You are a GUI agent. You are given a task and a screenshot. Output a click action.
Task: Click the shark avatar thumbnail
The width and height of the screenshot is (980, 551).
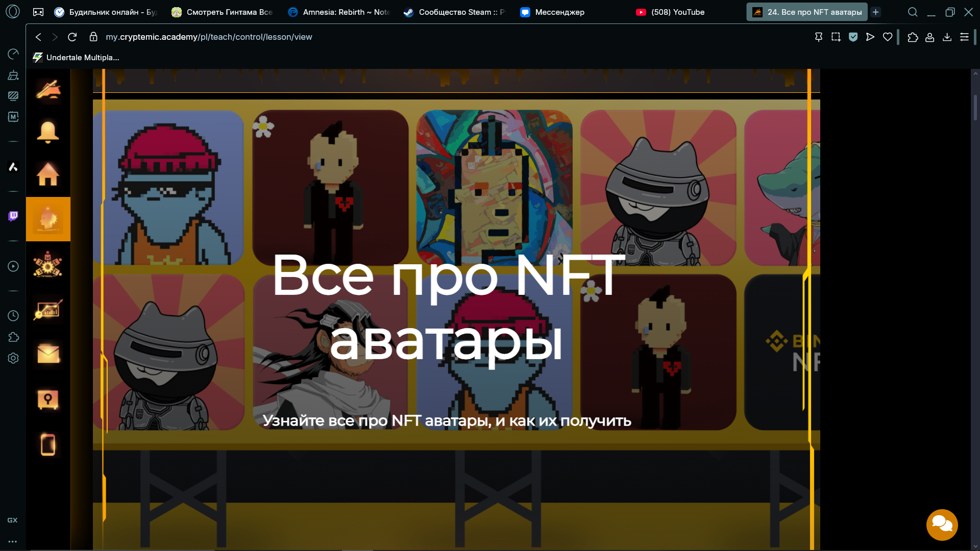(x=782, y=188)
